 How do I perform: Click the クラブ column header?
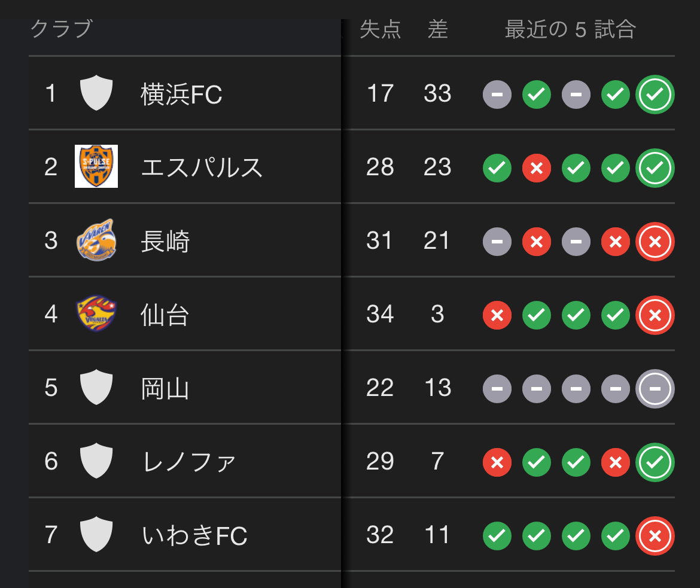tap(62, 29)
